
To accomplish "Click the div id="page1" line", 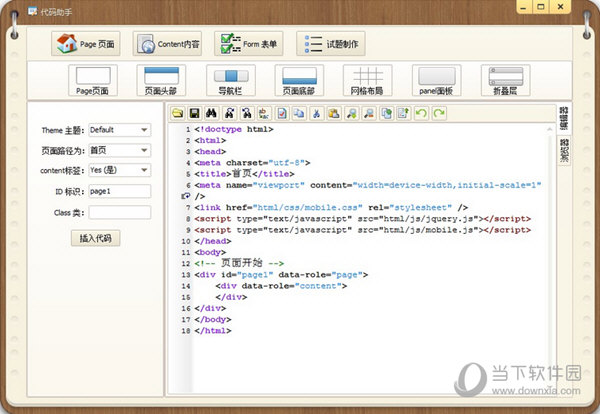I will point(281,275).
